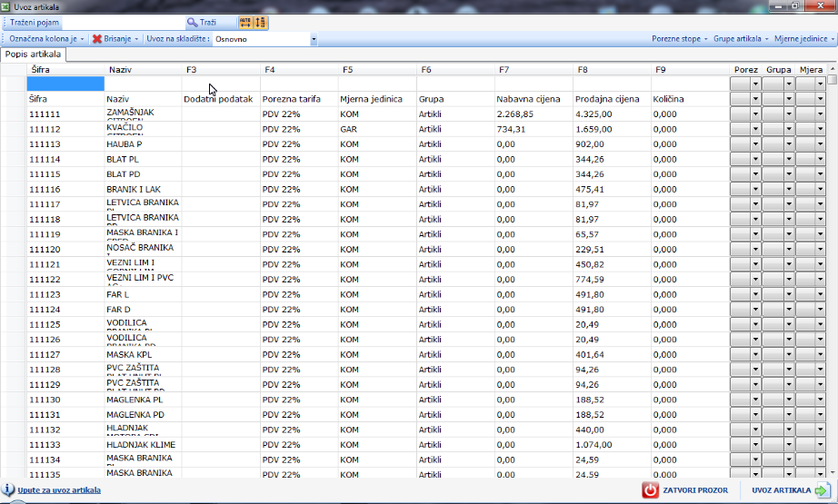Select price cell 2.268,85
Image resolution: width=838 pixels, height=504 pixels.
(x=534, y=114)
